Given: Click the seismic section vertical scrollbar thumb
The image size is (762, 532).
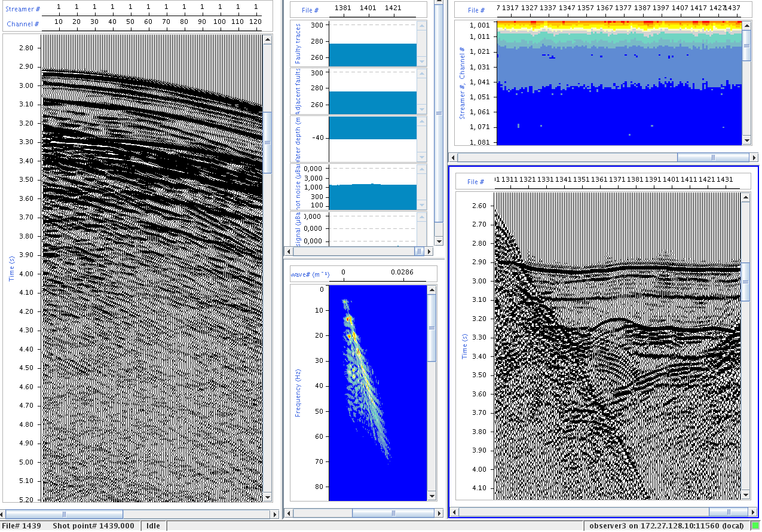Looking at the screenshot, I should (745, 282).
